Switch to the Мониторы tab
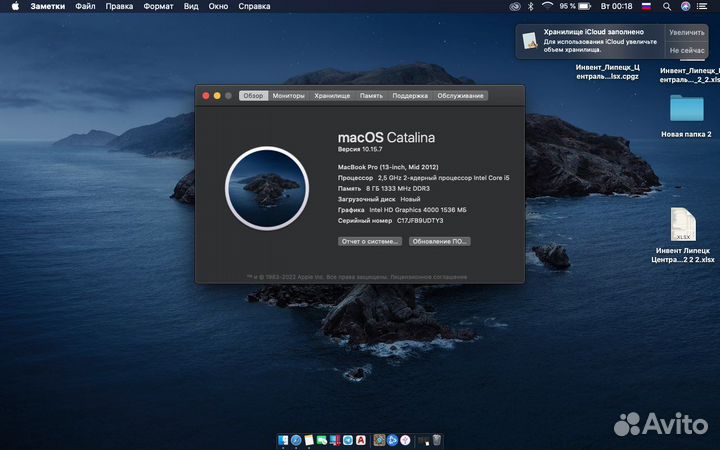The width and height of the screenshot is (720, 450). (288, 96)
